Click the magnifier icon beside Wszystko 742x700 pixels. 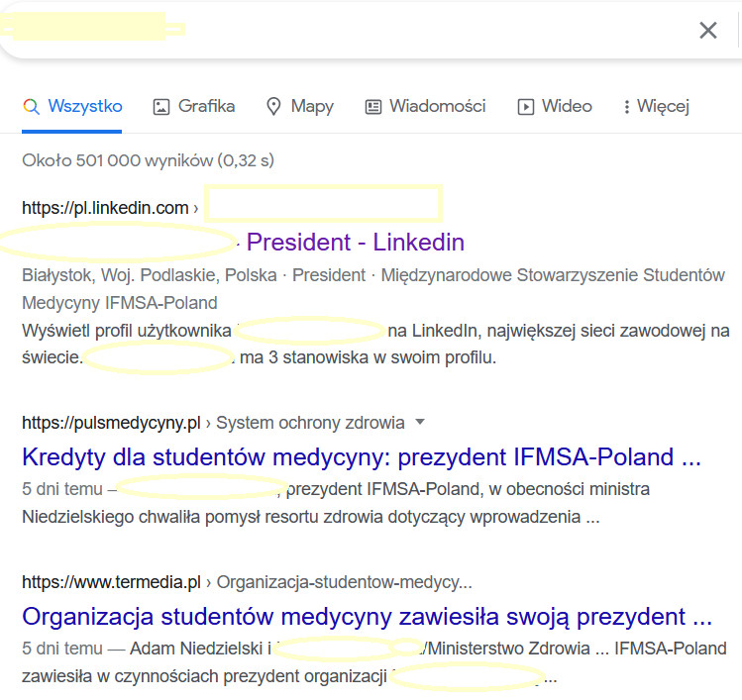(31, 107)
